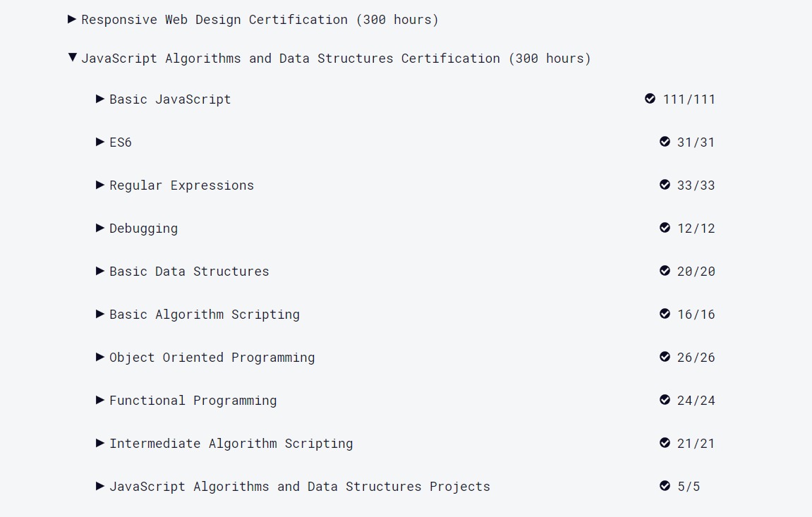
Task: Open JavaScript Algorithms and Data Structures Projects
Action: coord(299,487)
